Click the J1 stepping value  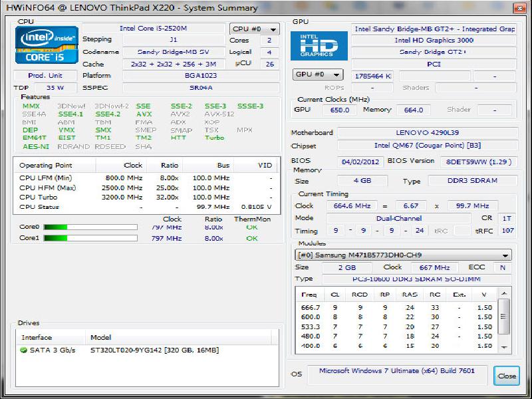coord(174,40)
